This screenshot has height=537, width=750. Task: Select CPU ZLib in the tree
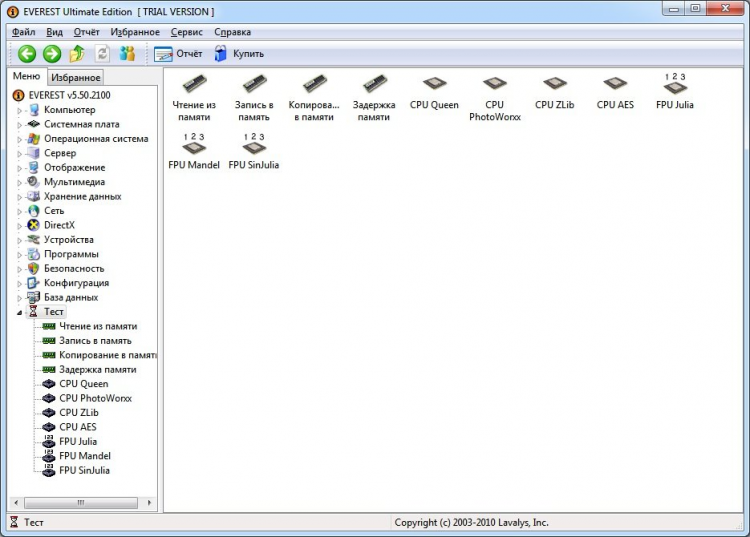(79, 412)
